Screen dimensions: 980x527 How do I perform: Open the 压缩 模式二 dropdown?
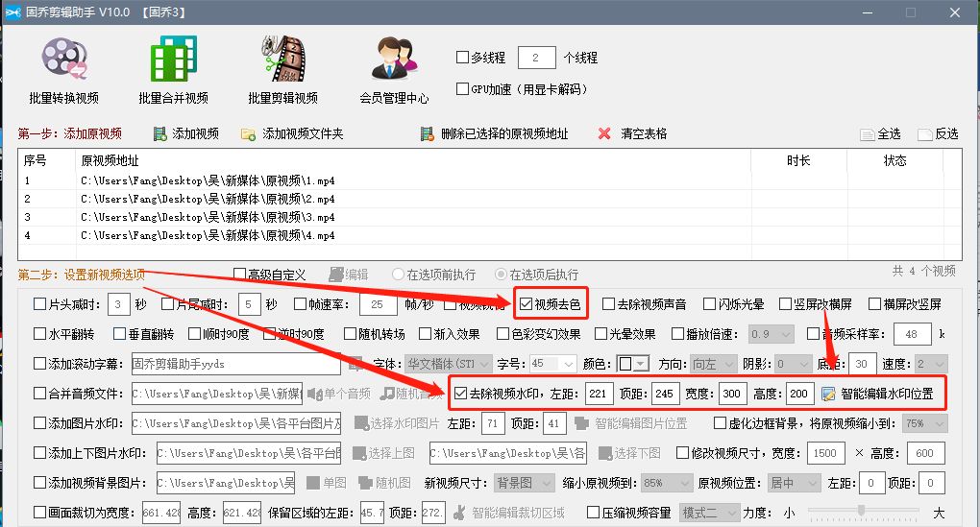tap(709, 513)
